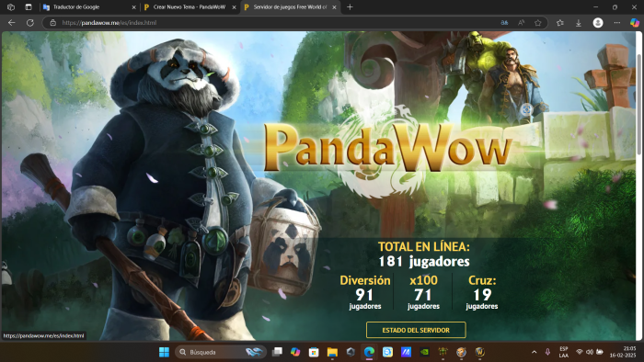The image size is (644, 362).
Task: Add page to favorites with star icon
Action: (538, 23)
